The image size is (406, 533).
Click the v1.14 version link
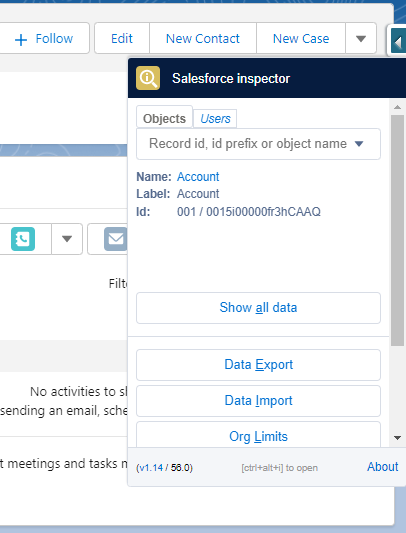[150, 468]
